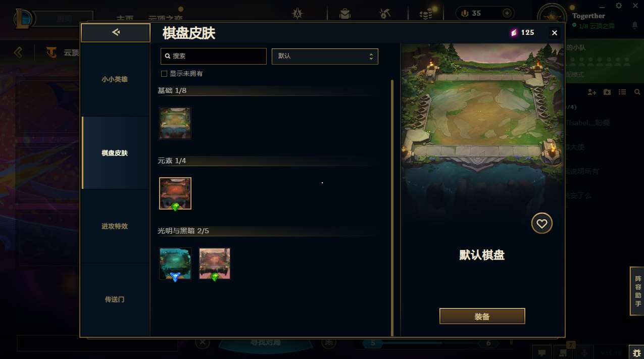644x359 pixels.
Task: Click the 搜索 search field
Action: click(x=214, y=56)
